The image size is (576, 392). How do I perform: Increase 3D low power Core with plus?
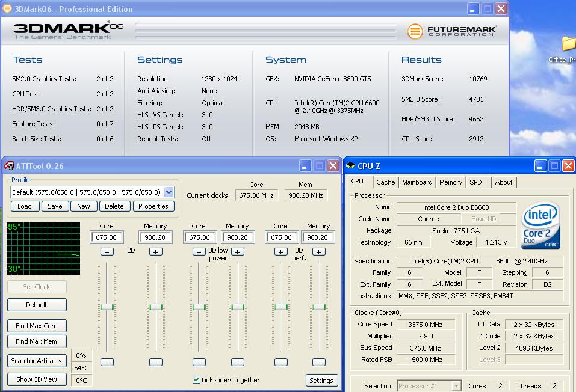click(199, 252)
